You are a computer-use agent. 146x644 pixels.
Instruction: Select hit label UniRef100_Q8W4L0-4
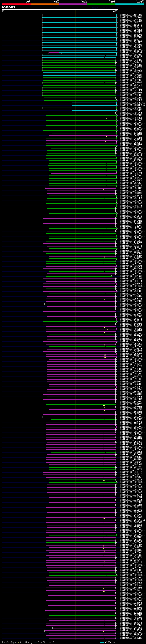[132, 105]
